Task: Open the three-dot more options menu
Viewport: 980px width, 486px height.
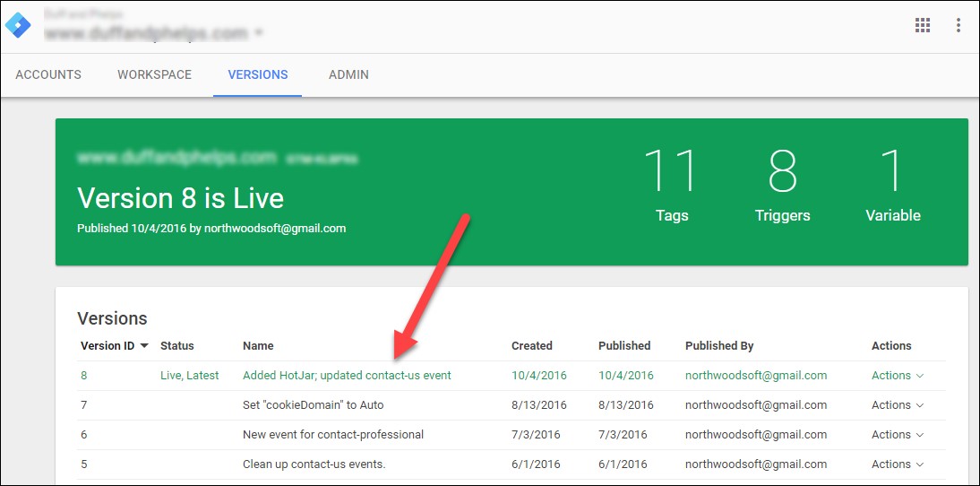Action: click(x=958, y=25)
